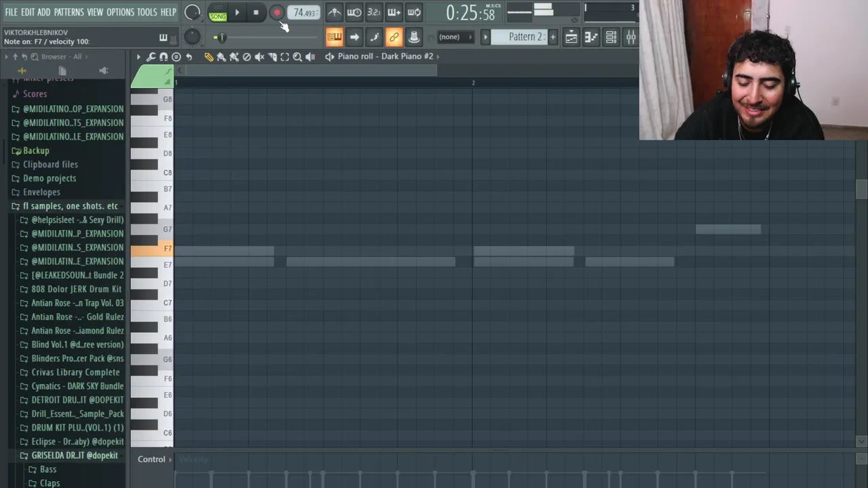The height and width of the screenshot is (488, 868).
Task: Toggle multilink to controllers
Action: (x=394, y=37)
